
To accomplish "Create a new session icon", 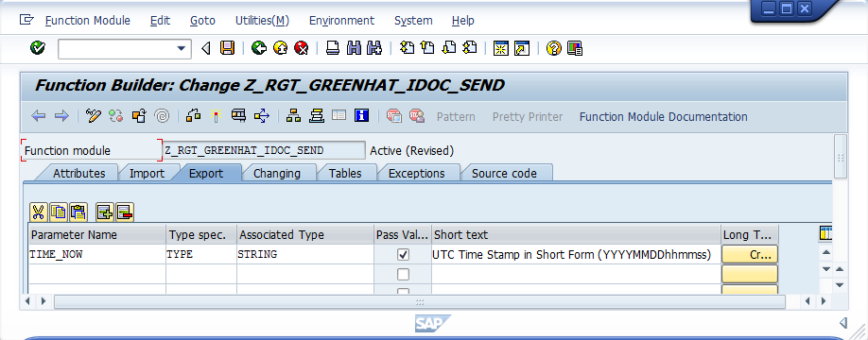I will (x=501, y=48).
